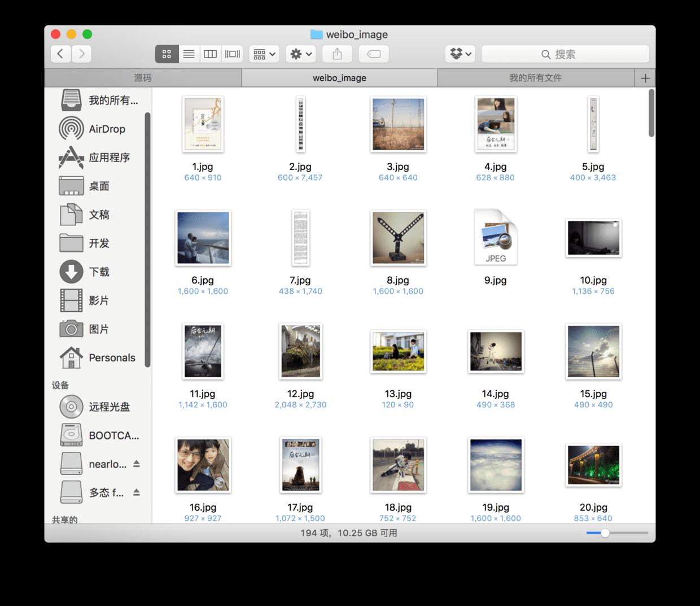This screenshot has height=606, width=700.
Task: Select the 10.jpg thumbnail
Action: (x=593, y=238)
